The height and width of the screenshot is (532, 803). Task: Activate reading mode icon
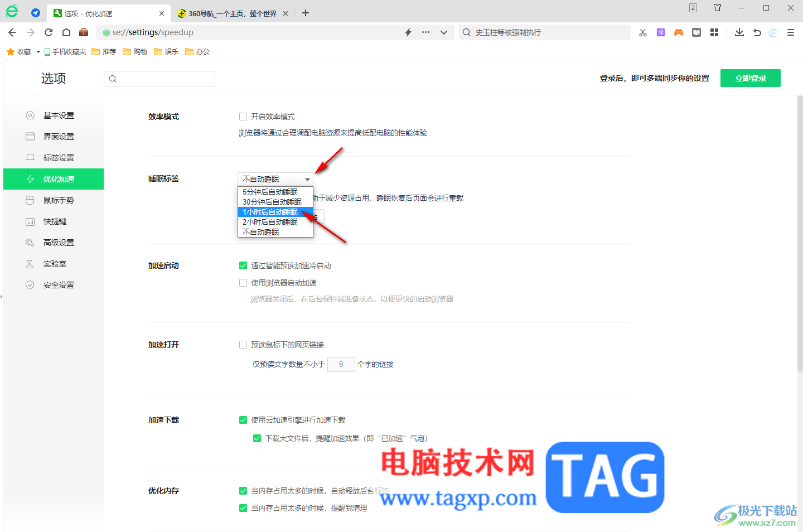(x=696, y=32)
